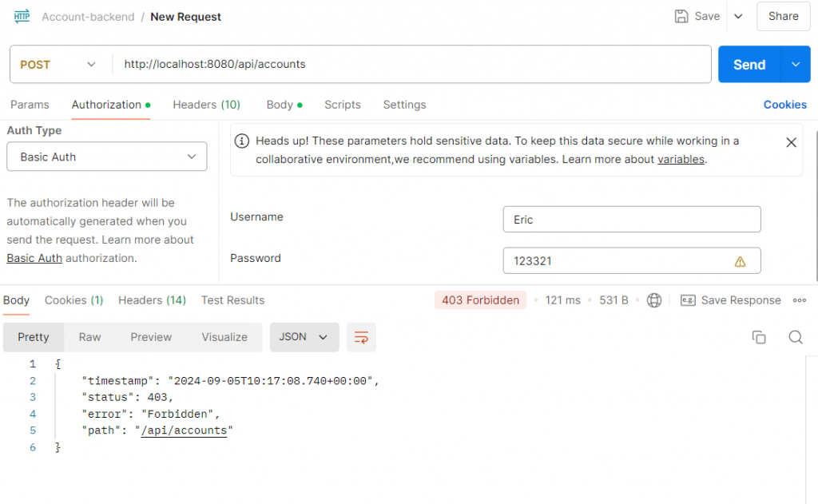Click the HTTP request type icon
This screenshot has width=818, height=504.
pos(22,16)
